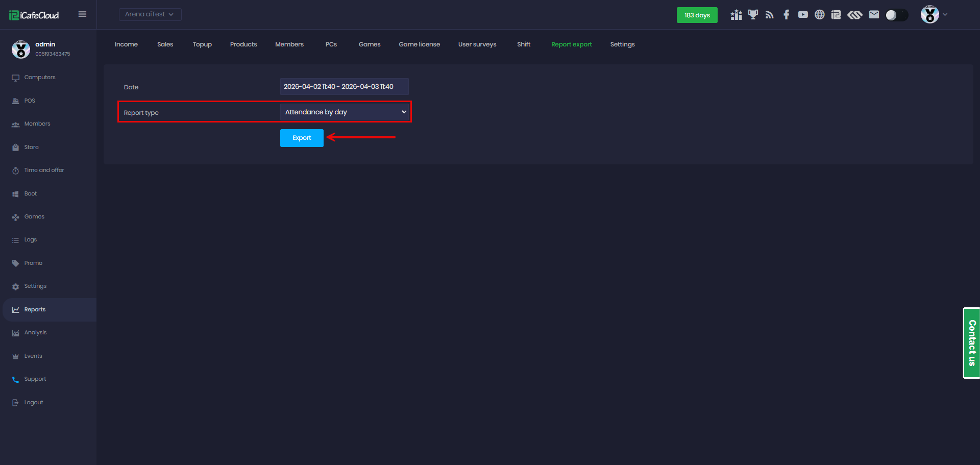The image size is (980, 465).
Task: Open POS in the sidebar
Action: coord(30,101)
